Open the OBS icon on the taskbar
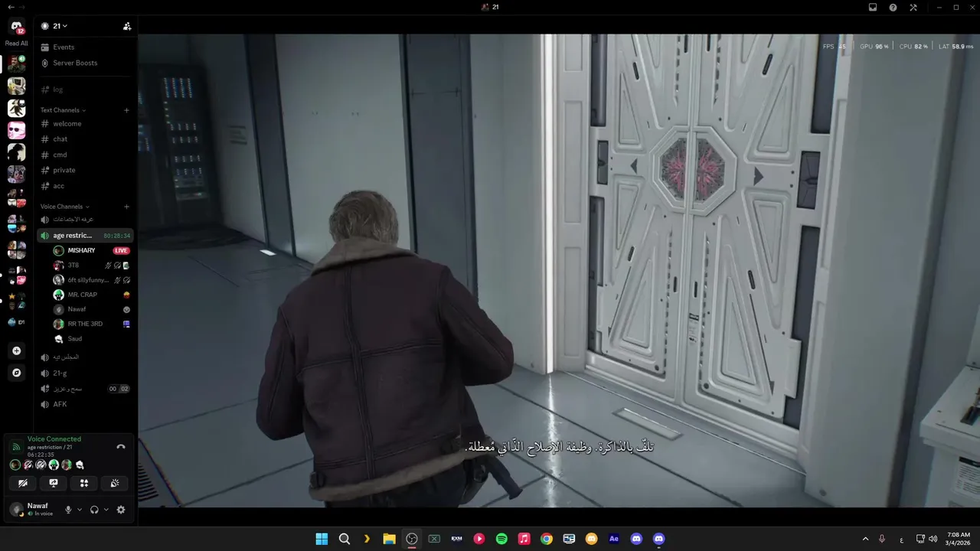Image resolution: width=980 pixels, height=551 pixels. pos(412,539)
